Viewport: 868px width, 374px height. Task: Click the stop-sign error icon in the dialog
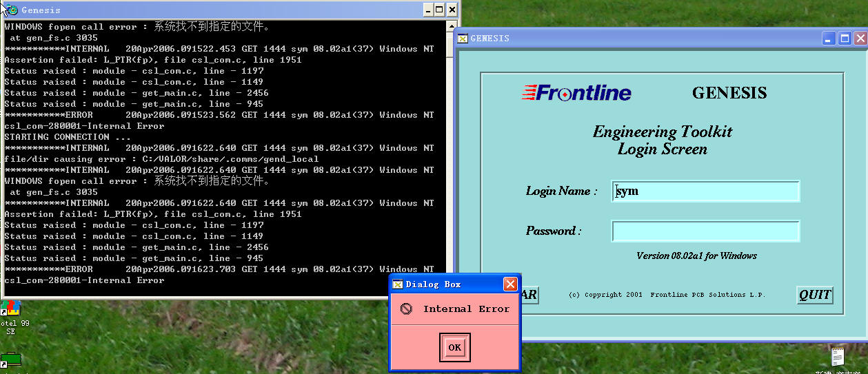tap(407, 309)
